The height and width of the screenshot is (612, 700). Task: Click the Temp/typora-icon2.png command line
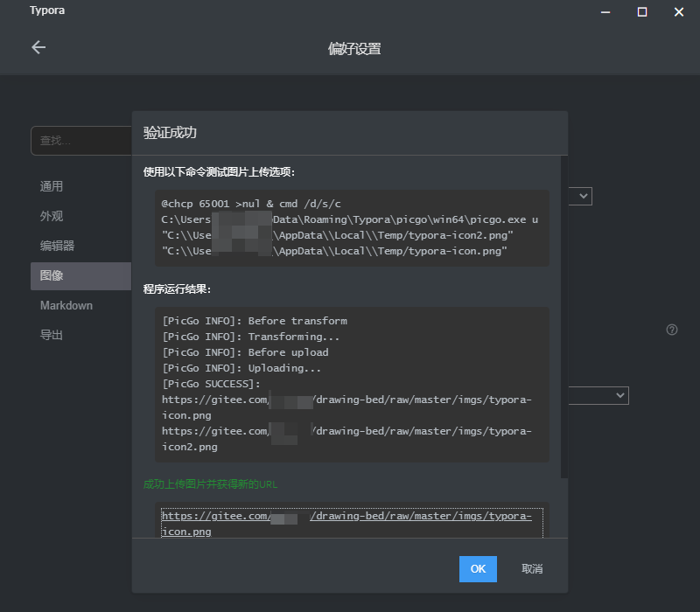[338, 235]
